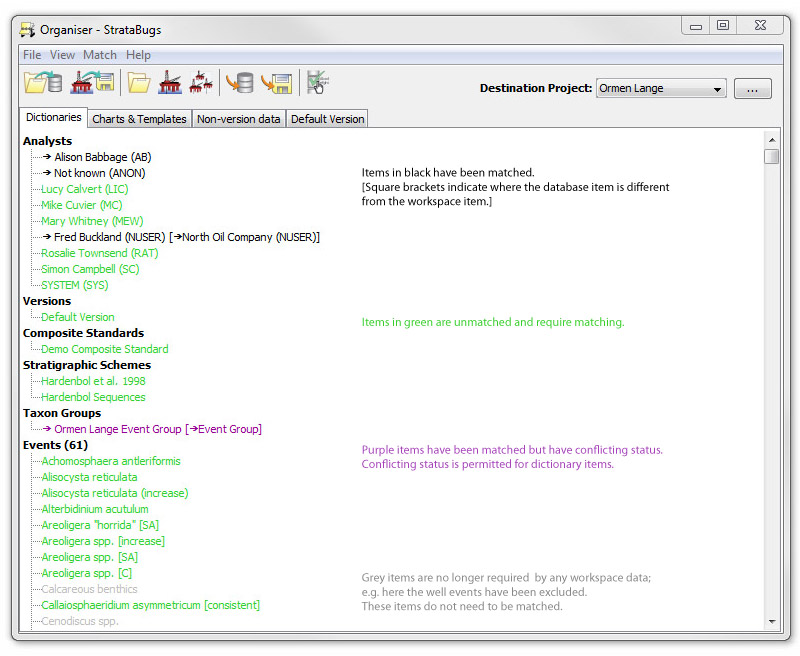Select Ormen Lange Event Group tree item
Image resolution: width=800 pixels, height=656 pixels.
(x=117, y=429)
